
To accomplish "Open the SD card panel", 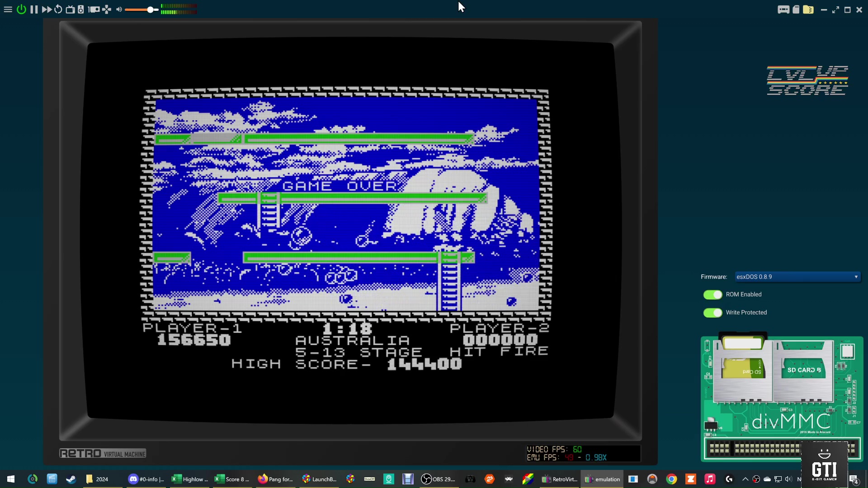I will click(x=796, y=9).
